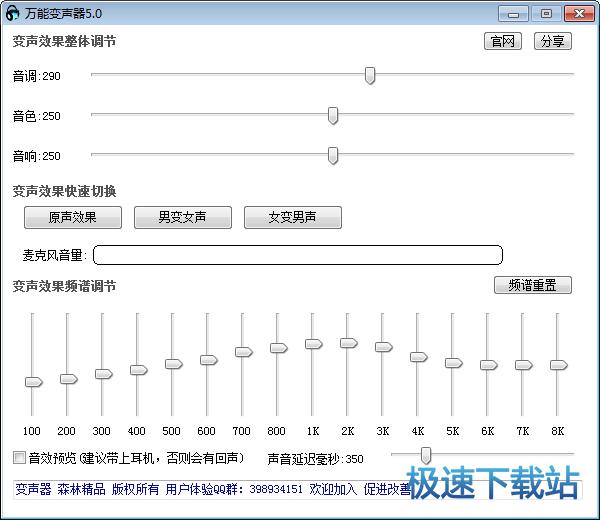Enable the 音效预览 preview checkbox
Viewport: 600px width, 520px height.
click(19, 458)
